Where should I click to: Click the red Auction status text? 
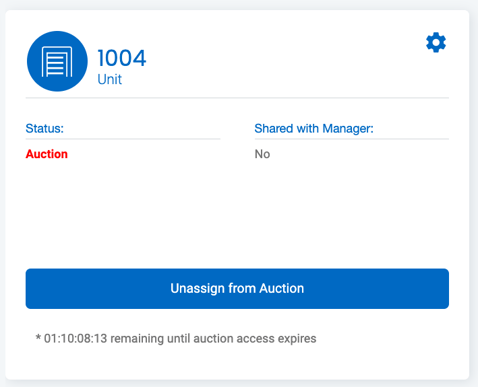pos(47,154)
